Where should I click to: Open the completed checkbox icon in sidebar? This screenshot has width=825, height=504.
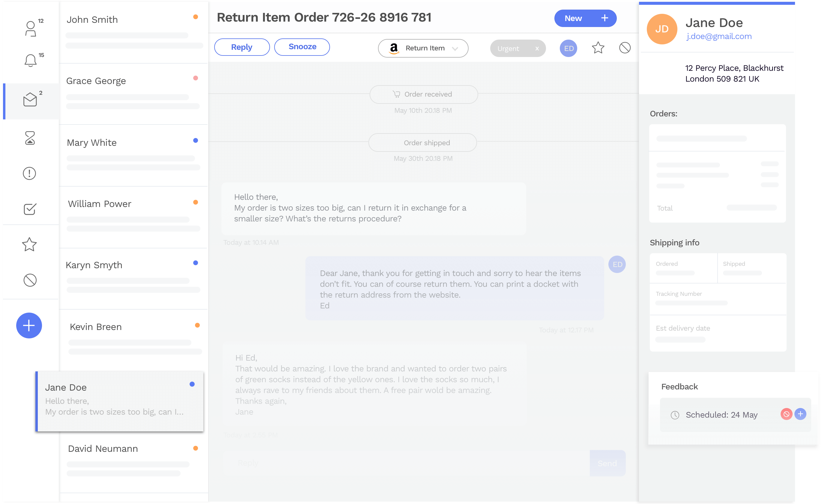[x=30, y=209]
